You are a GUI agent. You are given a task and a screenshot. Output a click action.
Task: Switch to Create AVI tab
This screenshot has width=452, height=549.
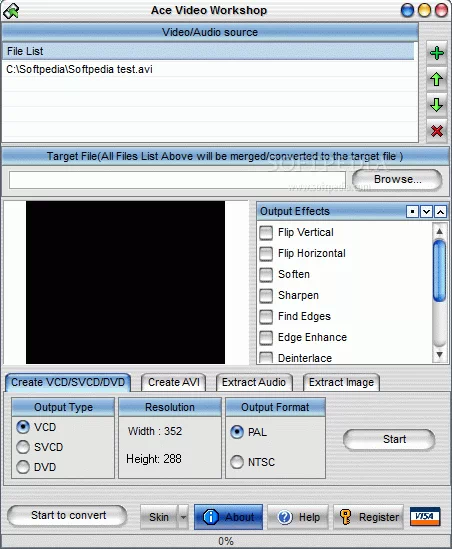(174, 382)
